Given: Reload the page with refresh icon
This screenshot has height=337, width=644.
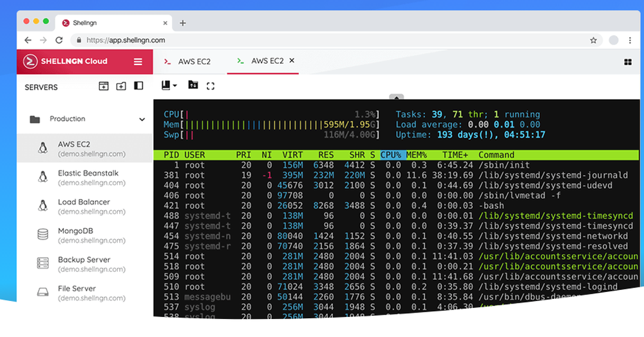Looking at the screenshot, I should [x=59, y=40].
